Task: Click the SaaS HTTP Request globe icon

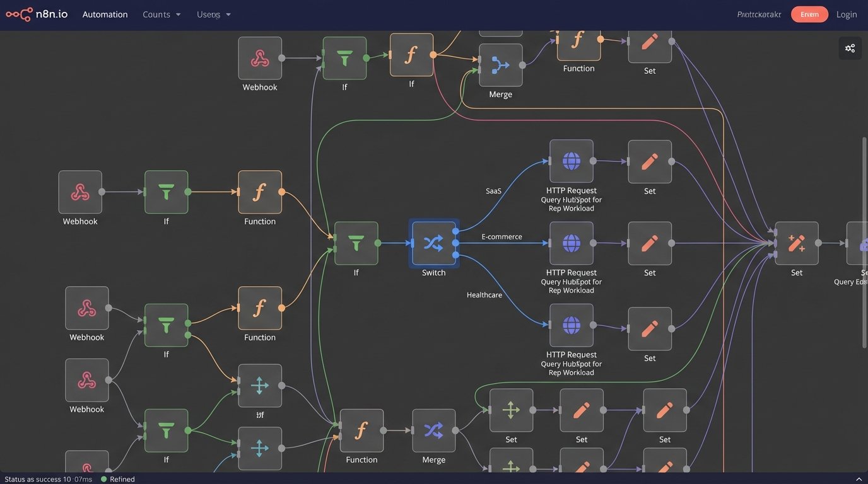Action: click(x=571, y=161)
